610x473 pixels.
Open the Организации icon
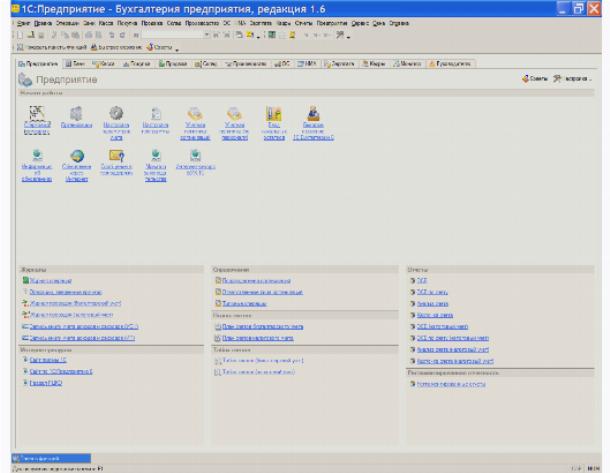pyautogui.click(x=76, y=113)
